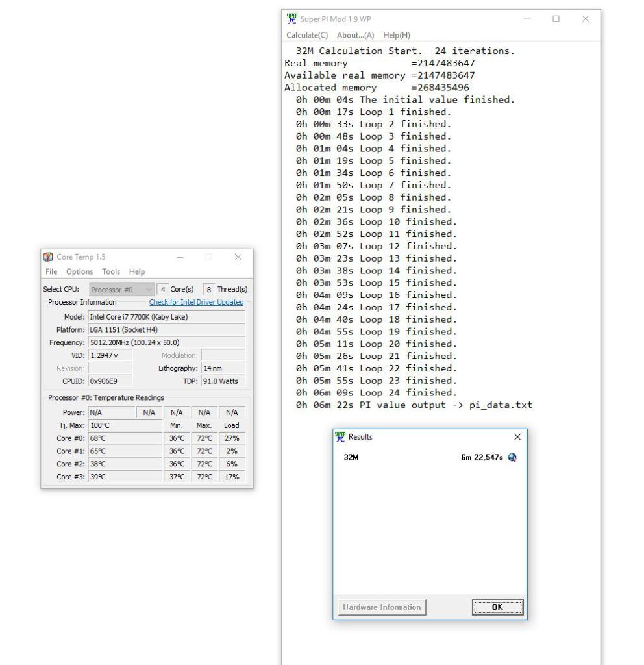Viewport: 644px width, 665px height.
Task: Click the empty Modulation field in Core Temp
Action: [223, 355]
